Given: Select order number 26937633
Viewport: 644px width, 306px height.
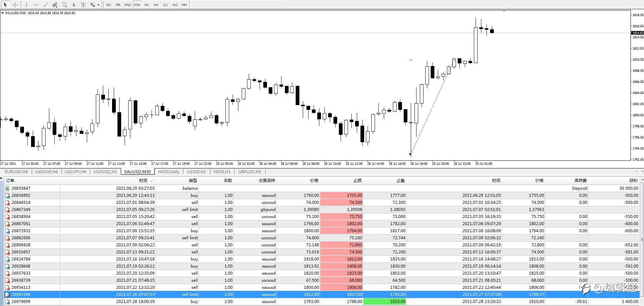Looking at the screenshot, I should click(21, 273).
